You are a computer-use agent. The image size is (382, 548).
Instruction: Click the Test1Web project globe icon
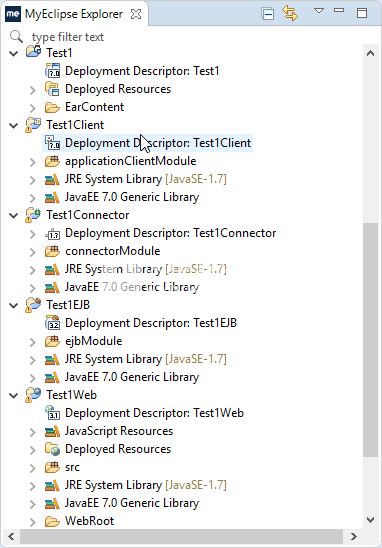pos(33,395)
